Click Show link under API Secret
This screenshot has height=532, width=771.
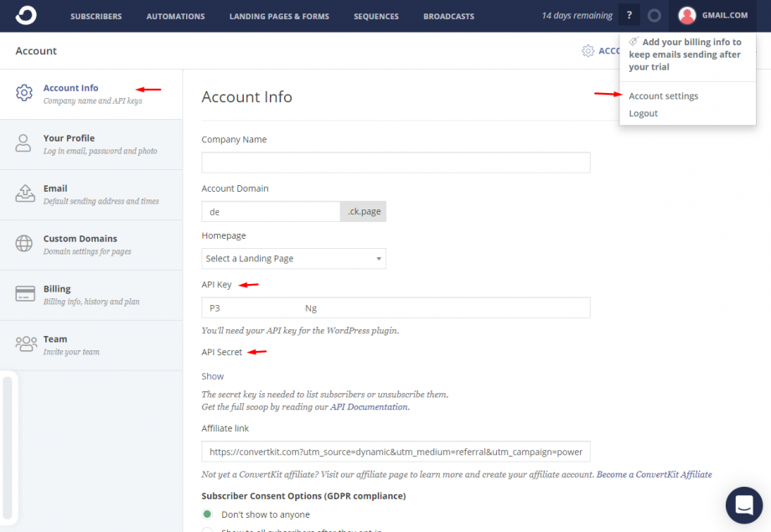[x=213, y=376]
